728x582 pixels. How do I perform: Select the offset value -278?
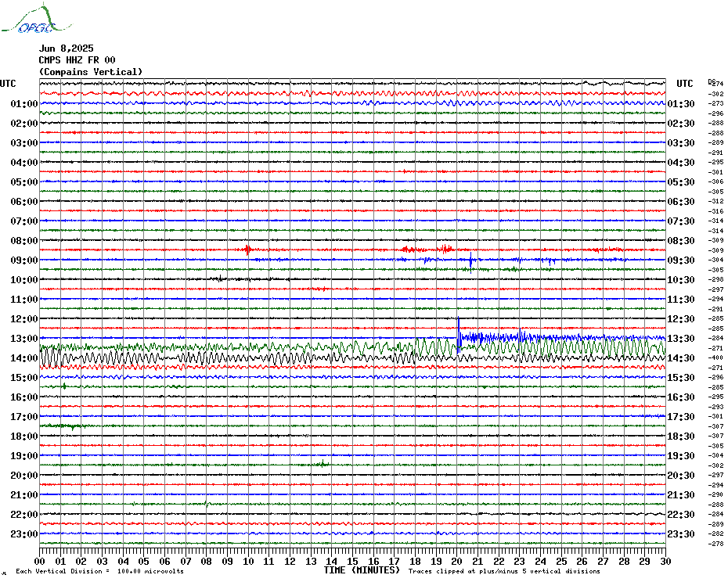coord(716,544)
